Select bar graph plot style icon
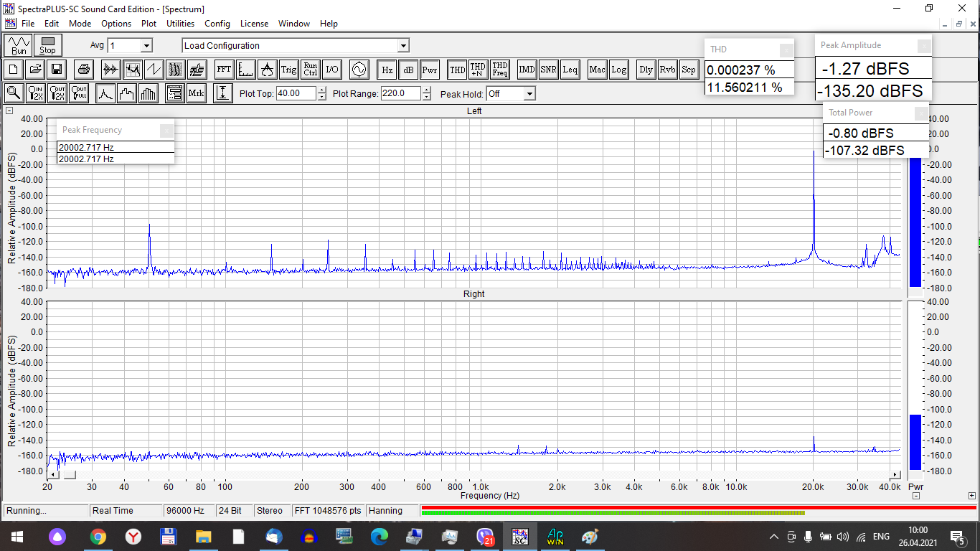This screenshot has width=980, height=551. 149,93
